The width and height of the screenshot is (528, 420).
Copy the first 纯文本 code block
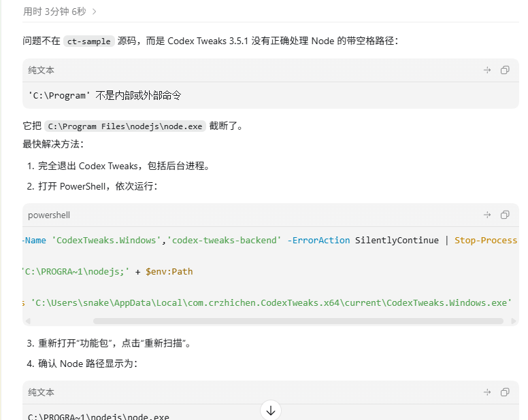(x=505, y=70)
